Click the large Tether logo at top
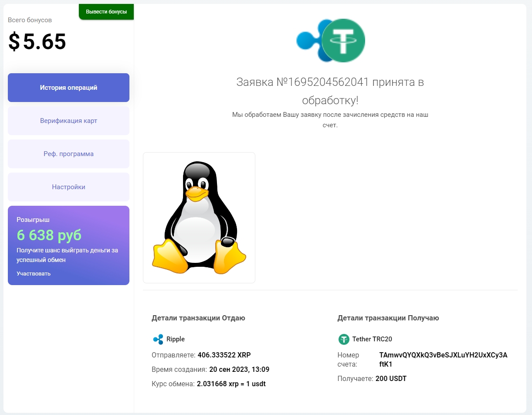The width and height of the screenshot is (532, 415). coord(343,40)
